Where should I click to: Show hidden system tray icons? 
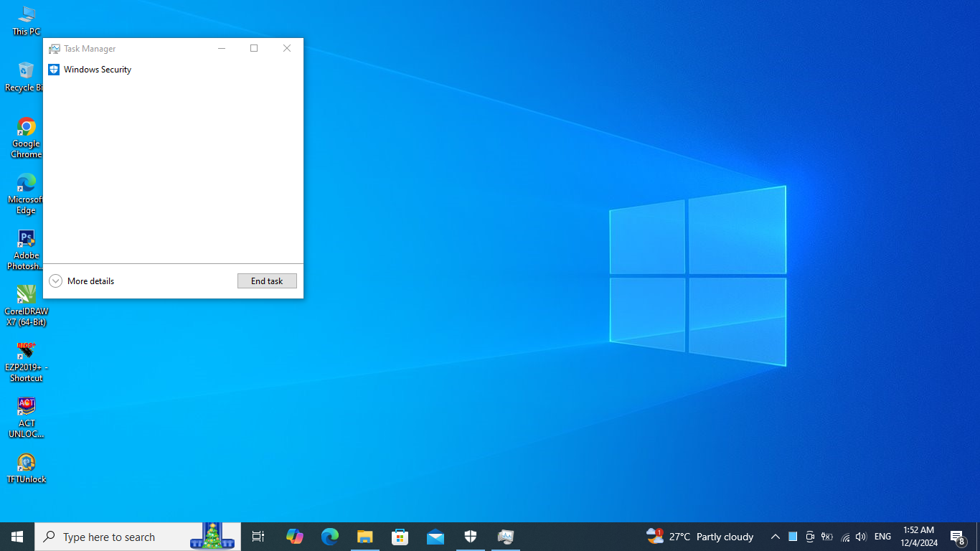pos(776,537)
